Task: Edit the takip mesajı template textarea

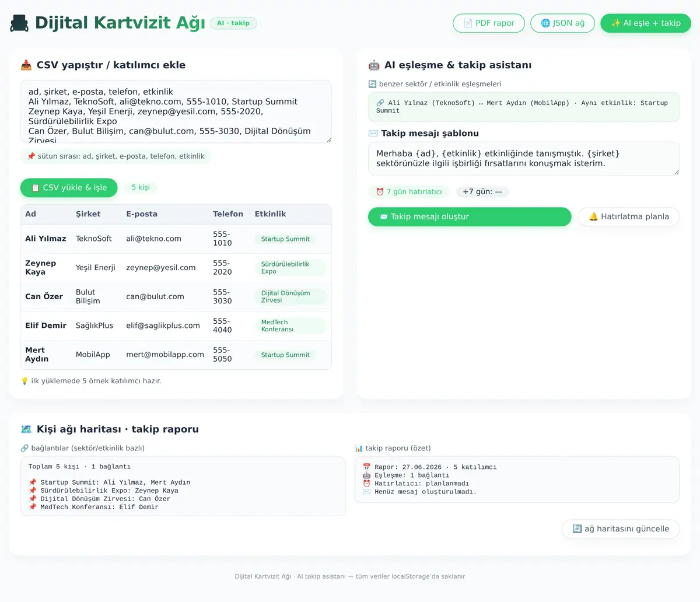Action: [524, 159]
